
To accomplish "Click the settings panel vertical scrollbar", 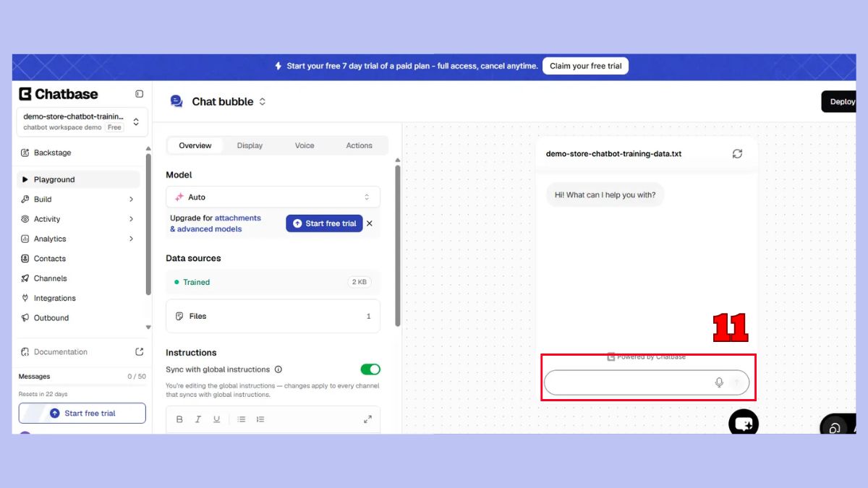I will click(397, 246).
